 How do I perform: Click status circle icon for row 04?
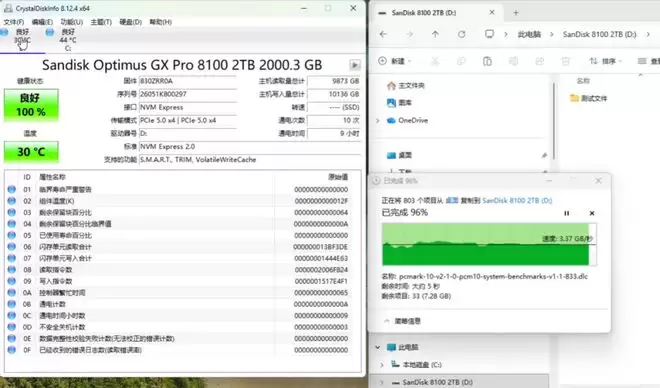12,223
